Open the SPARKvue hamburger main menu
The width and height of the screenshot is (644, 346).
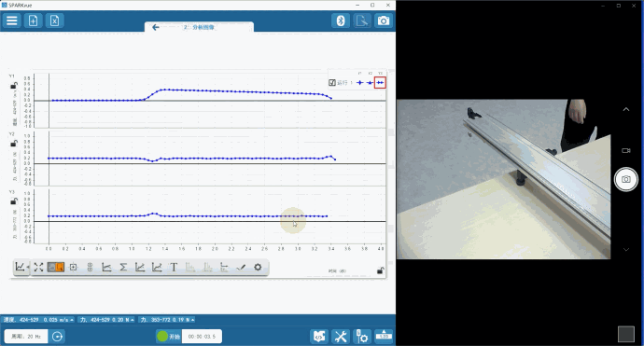tap(11, 21)
